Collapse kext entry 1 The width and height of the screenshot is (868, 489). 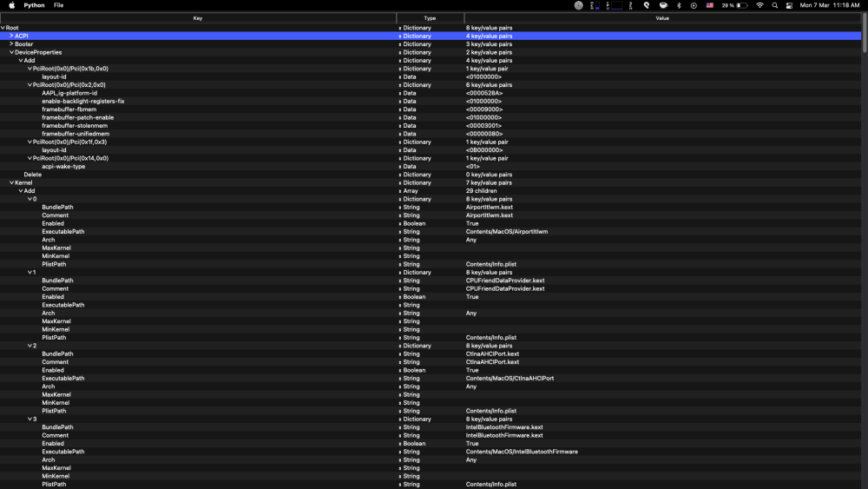coord(30,272)
